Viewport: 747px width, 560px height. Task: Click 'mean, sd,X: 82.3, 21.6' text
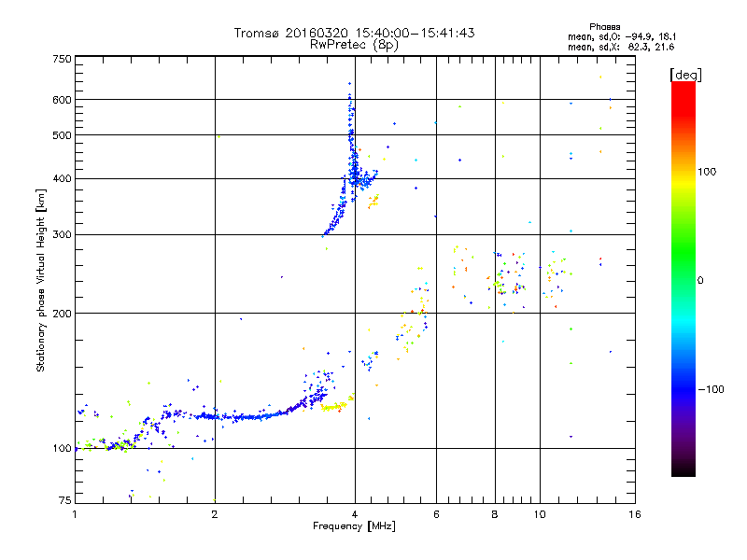(x=621, y=48)
